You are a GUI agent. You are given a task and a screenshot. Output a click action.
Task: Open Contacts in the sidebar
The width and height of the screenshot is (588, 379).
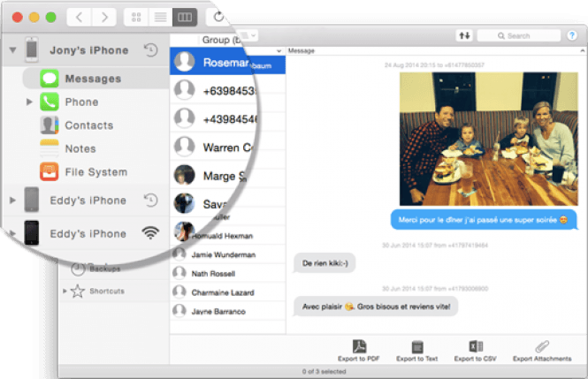tap(89, 125)
